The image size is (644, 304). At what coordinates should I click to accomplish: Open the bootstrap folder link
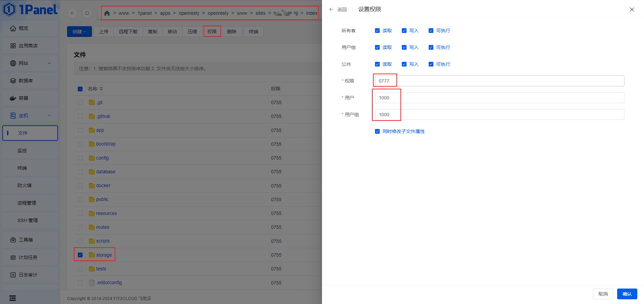(x=106, y=144)
